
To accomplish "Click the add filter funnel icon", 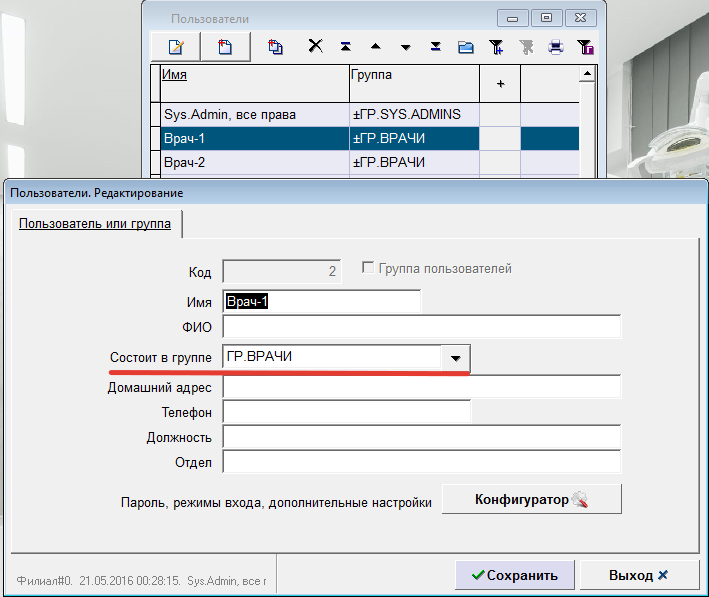I will tap(496, 47).
